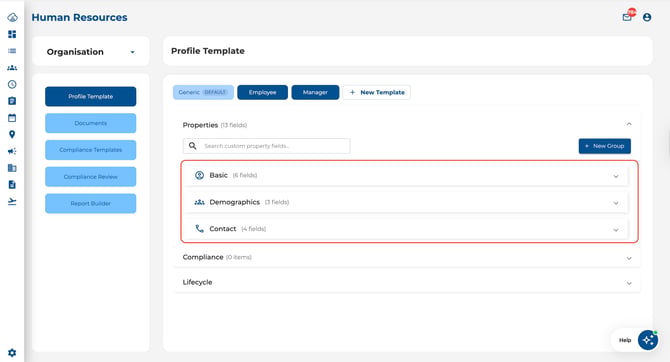Viewport: 670px width, 362px height.
Task: Expand the Demographics group chevron
Action: coord(616,203)
